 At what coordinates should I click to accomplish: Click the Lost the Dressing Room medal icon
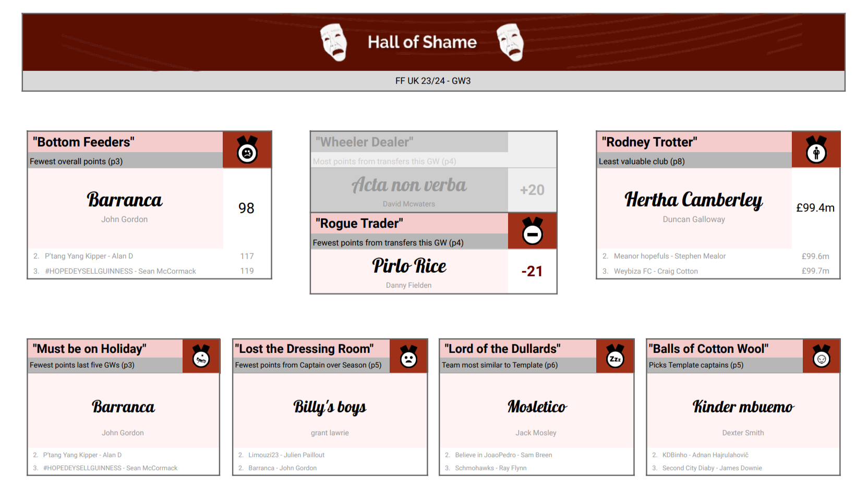pyautogui.click(x=408, y=356)
